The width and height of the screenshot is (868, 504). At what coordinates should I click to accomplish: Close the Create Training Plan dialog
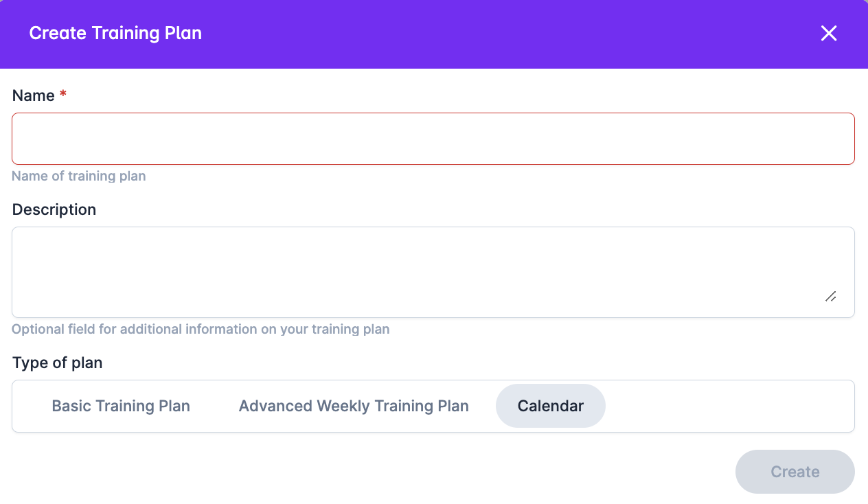(829, 33)
